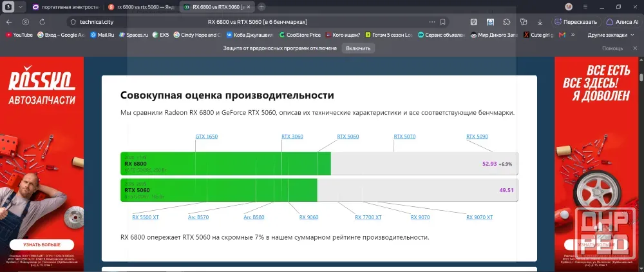
Task: Open the Arc B570 chart link
Action: pyautogui.click(x=198, y=217)
